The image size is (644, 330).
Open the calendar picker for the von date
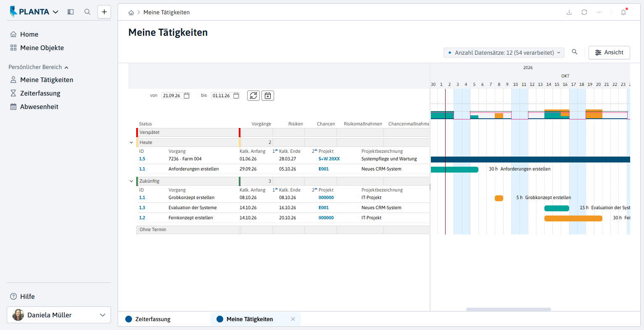tap(187, 96)
